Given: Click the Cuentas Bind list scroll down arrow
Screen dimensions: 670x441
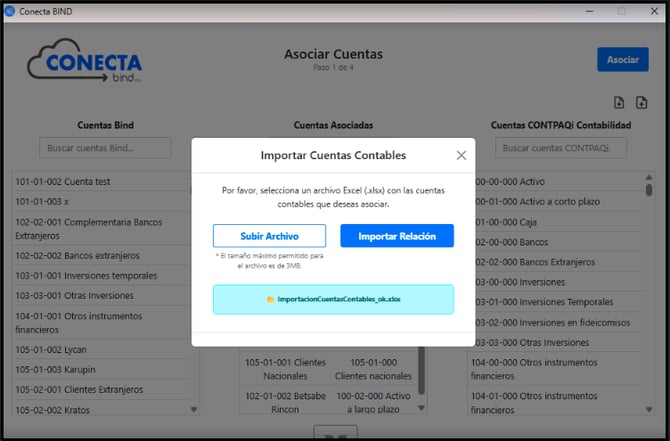Looking at the screenshot, I should [194, 409].
